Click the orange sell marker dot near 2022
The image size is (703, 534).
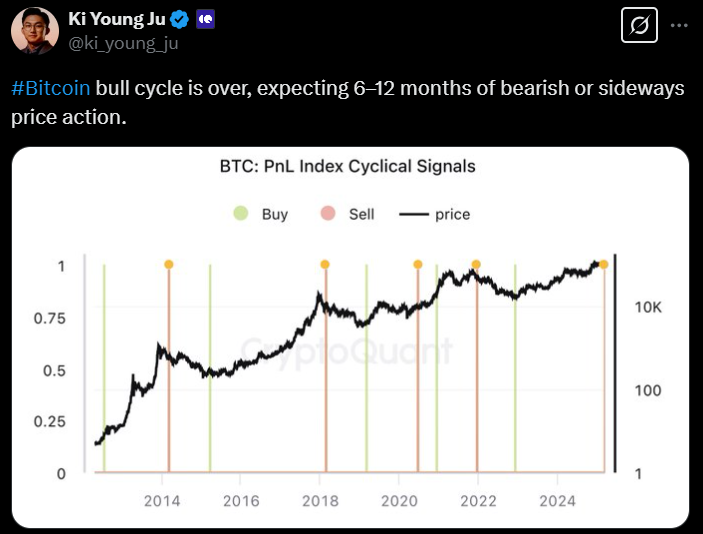[476, 264]
